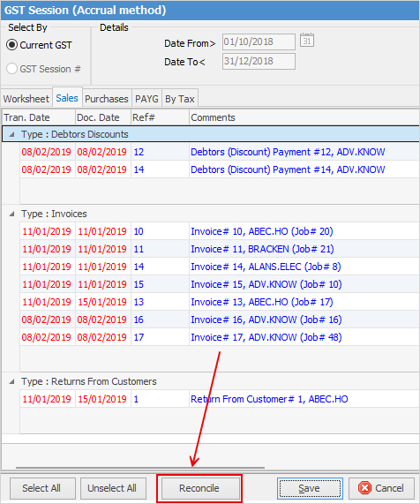Click the Date From input field

(x=259, y=41)
